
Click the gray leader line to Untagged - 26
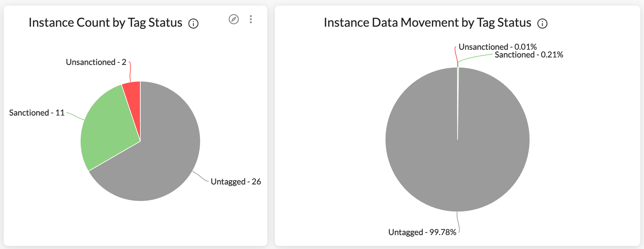pyautogui.click(x=201, y=176)
